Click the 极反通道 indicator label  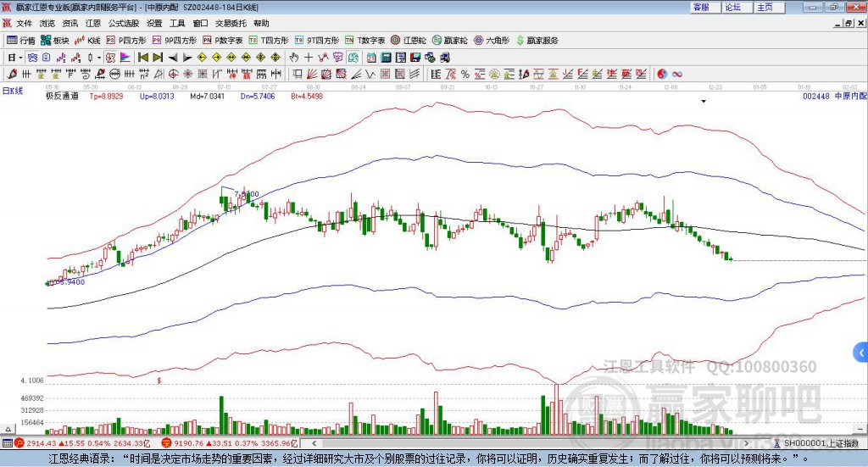pyautogui.click(x=62, y=97)
